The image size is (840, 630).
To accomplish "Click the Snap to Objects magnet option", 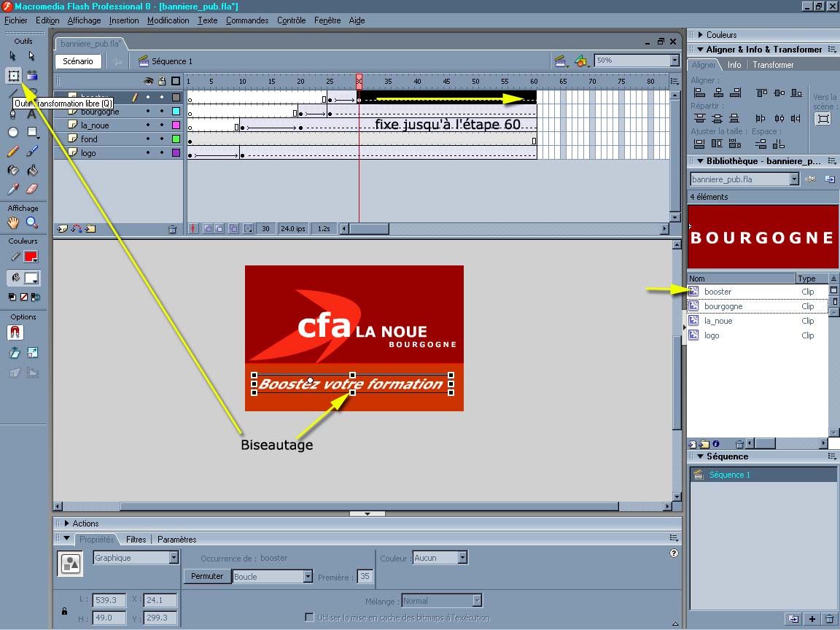I will pyautogui.click(x=15, y=332).
